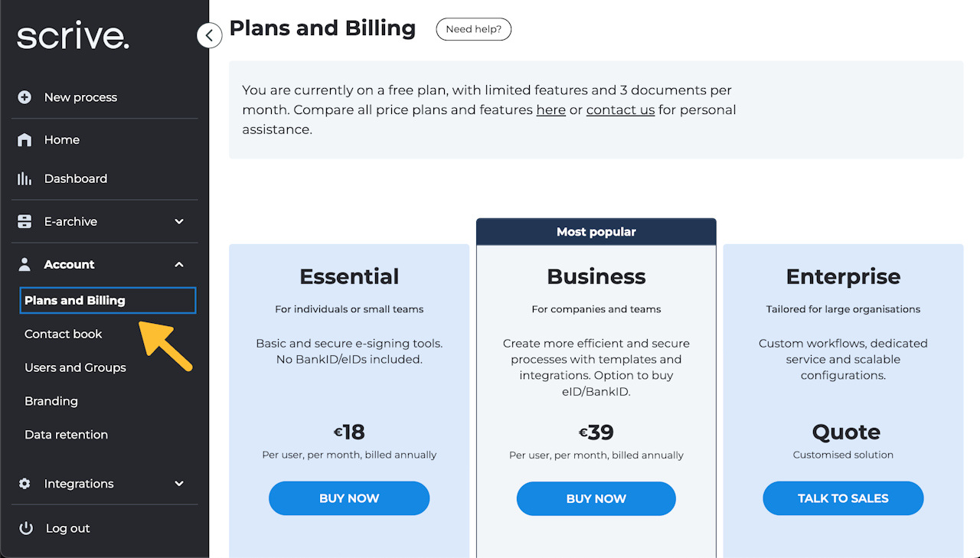Click the Scrive logo
The width and height of the screenshot is (980, 558).
click(73, 37)
